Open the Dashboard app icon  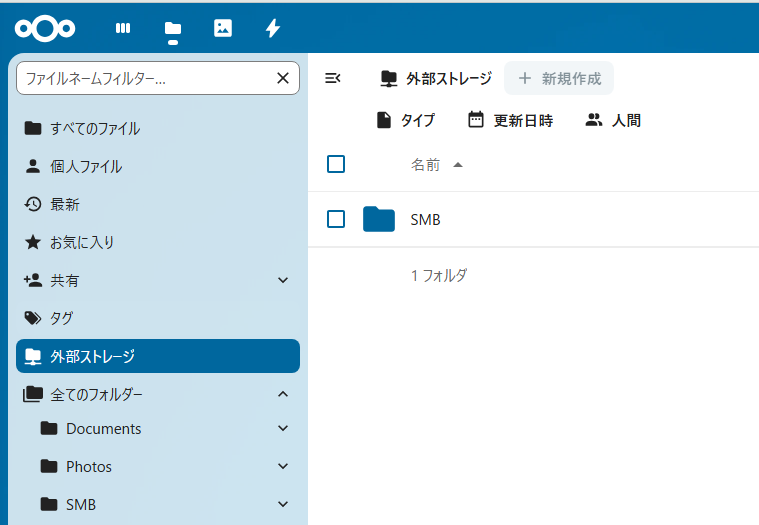click(x=123, y=28)
